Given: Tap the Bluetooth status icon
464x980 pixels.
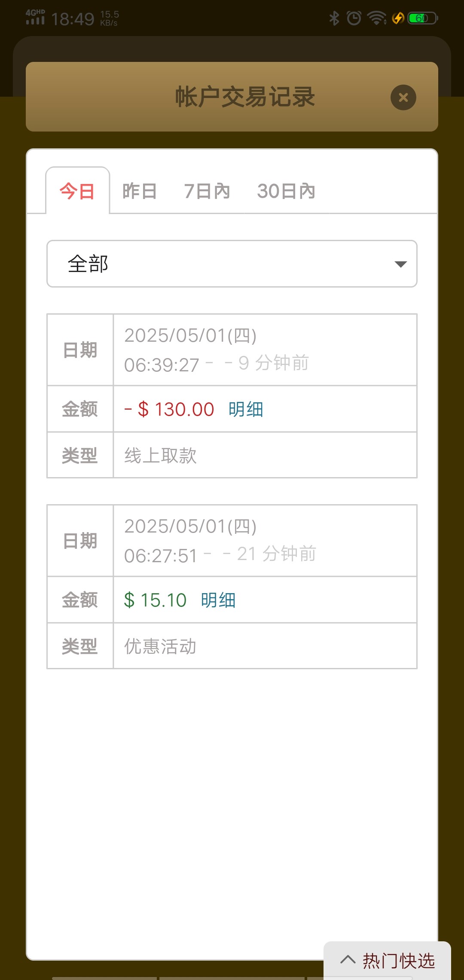Looking at the screenshot, I should point(334,18).
